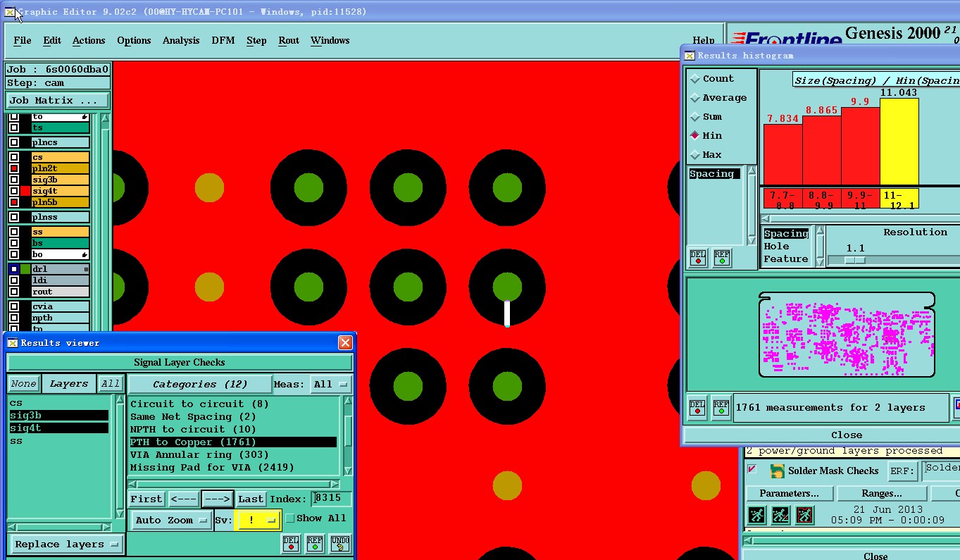Select Circuit to circuit (8) category
This screenshot has width=960, height=560.
233,404
